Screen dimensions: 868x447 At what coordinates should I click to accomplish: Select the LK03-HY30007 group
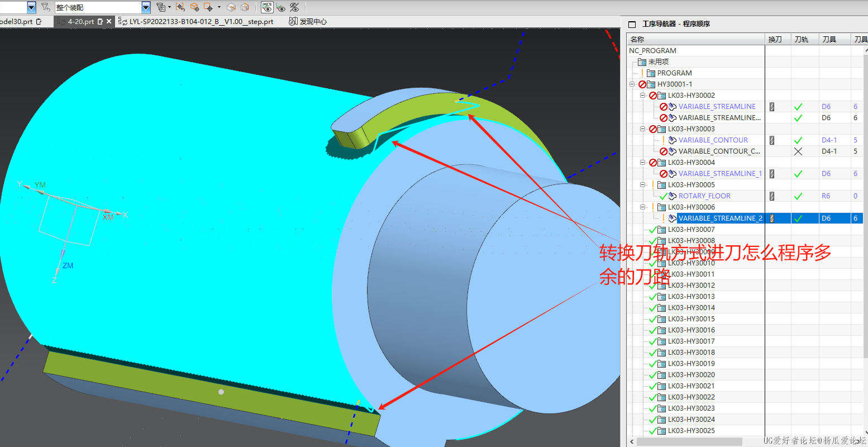tap(691, 230)
